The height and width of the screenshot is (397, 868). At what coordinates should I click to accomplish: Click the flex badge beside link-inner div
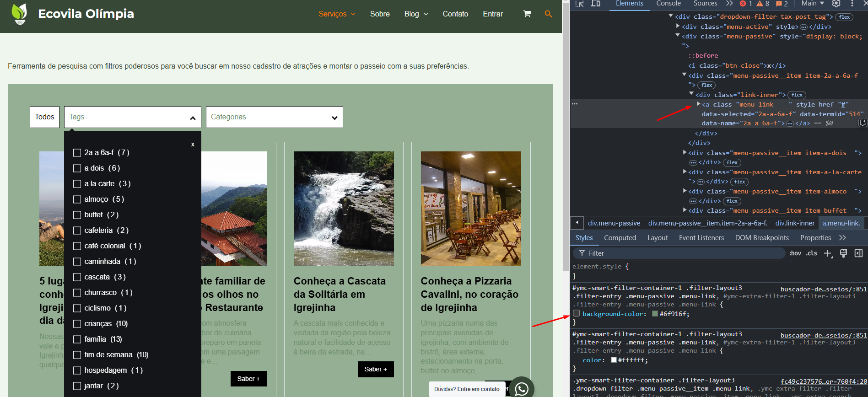[x=797, y=95]
